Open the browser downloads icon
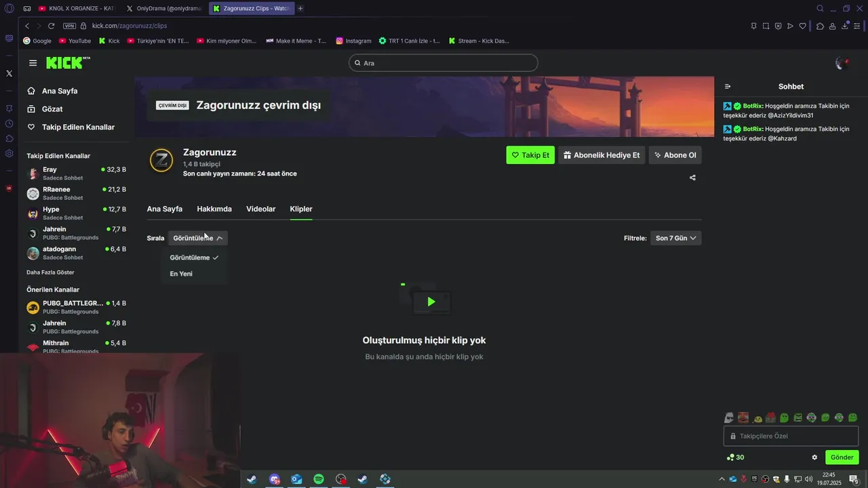Viewport: 868px width, 488px height. click(x=845, y=26)
